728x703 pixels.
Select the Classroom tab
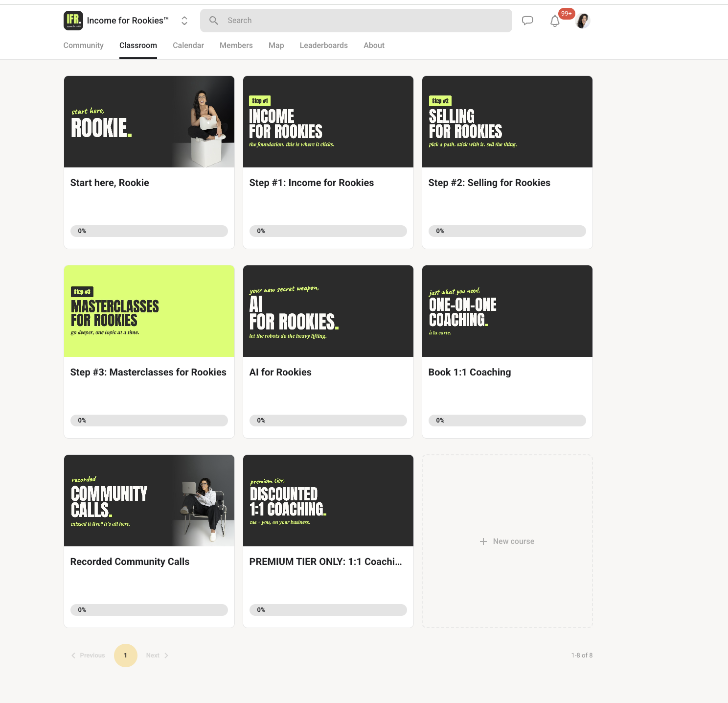pos(138,46)
